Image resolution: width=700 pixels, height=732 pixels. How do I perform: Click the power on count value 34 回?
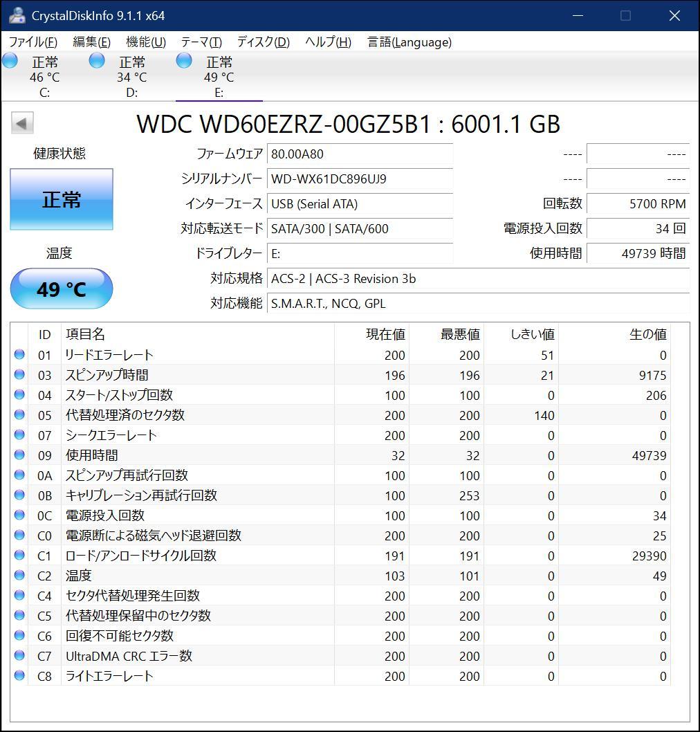(638, 228)
